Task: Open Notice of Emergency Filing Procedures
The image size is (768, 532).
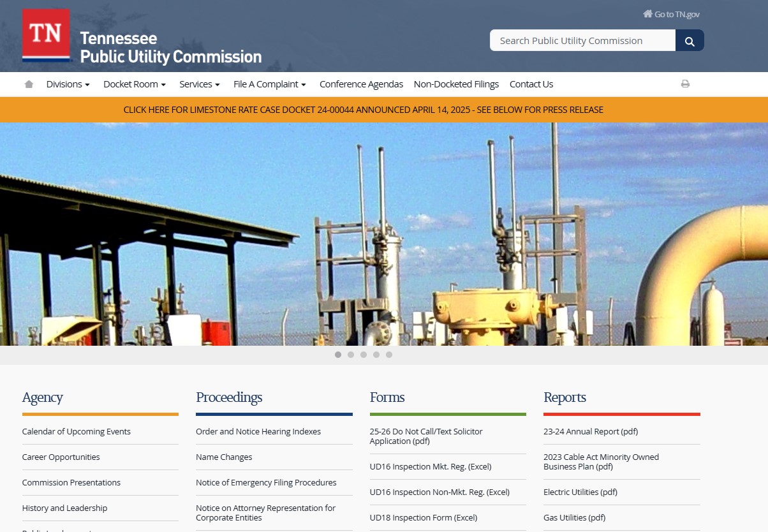Action: 266,483
